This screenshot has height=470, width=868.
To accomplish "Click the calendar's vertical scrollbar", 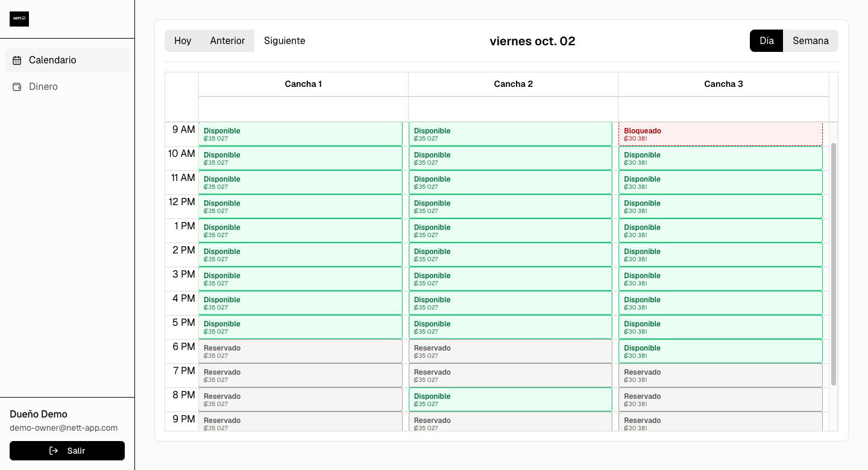I will (834, 264).
